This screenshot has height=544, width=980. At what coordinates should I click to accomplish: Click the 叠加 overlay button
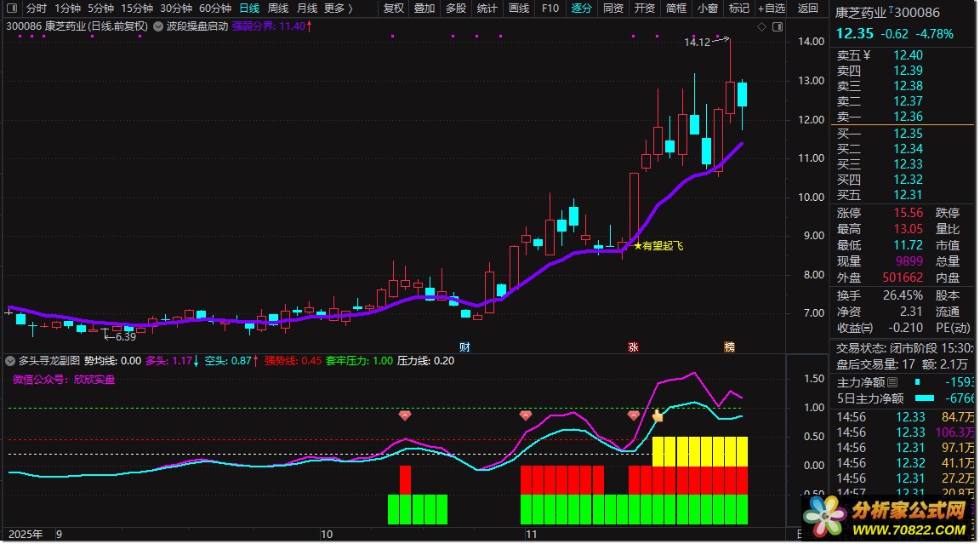click(424, 9)
